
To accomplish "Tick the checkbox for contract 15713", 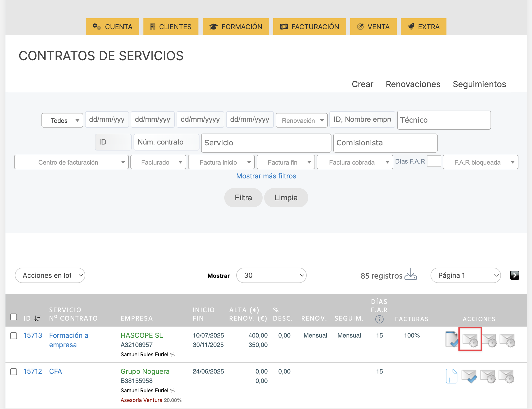I will point(14,335).
